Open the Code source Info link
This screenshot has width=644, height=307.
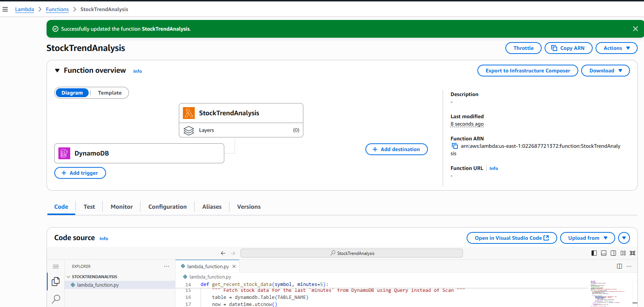pyautogui.click(x=104, y=239)
